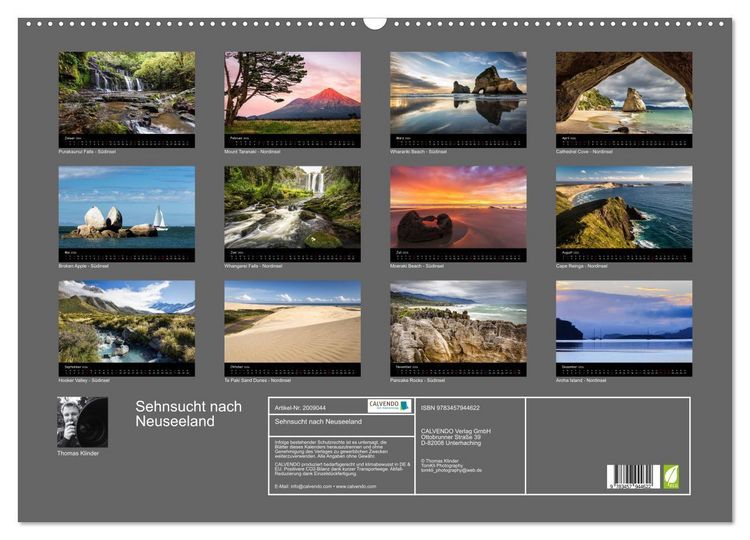Click the 'Thomas Klinder' name under the portrait
Screen dimensions: 750x540
[x=78, y=453]
